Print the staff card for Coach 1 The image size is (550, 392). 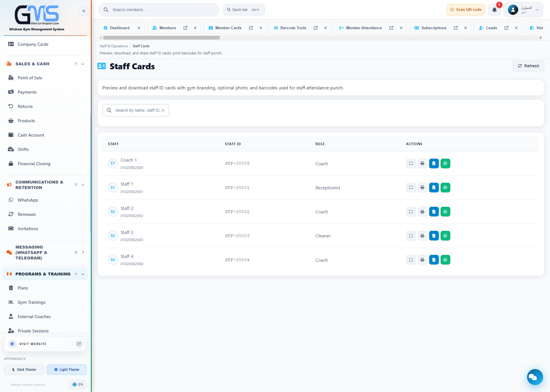422,164
